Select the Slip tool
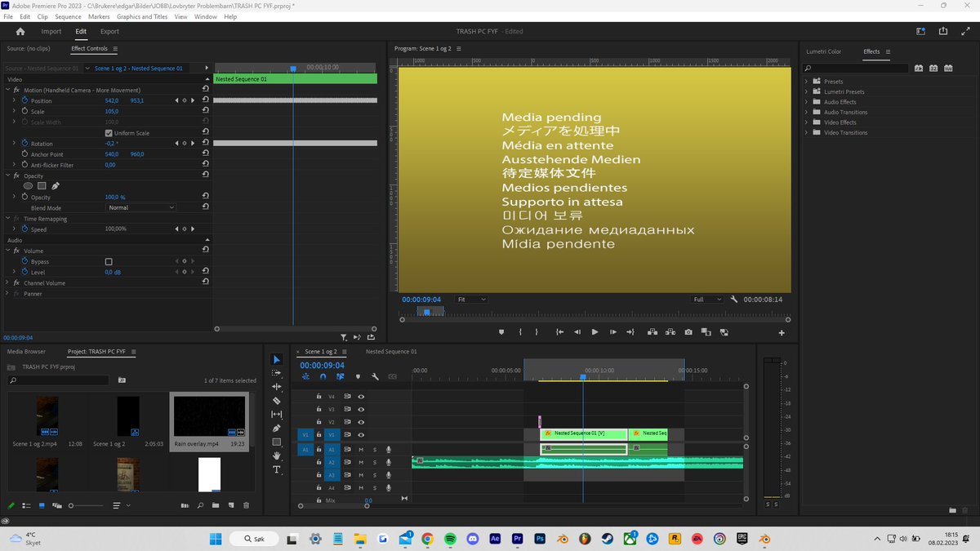Image resolution: width=980 pixels, height=551 pixels. (x=277, y=415)
